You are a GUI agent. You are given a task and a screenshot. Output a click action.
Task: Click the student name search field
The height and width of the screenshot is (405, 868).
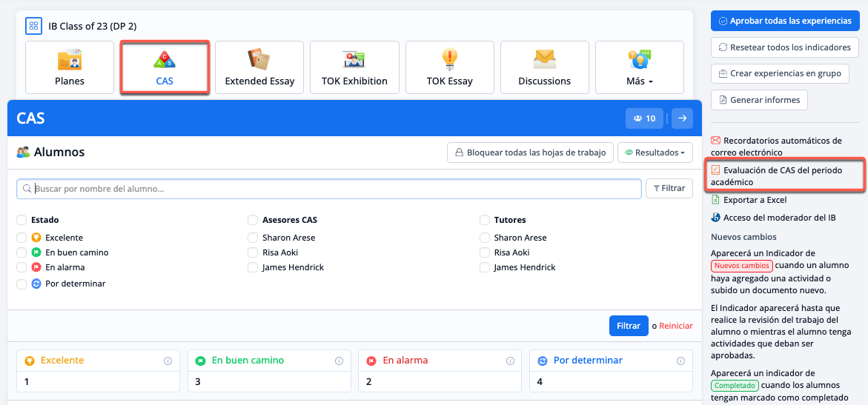point(329,189)
